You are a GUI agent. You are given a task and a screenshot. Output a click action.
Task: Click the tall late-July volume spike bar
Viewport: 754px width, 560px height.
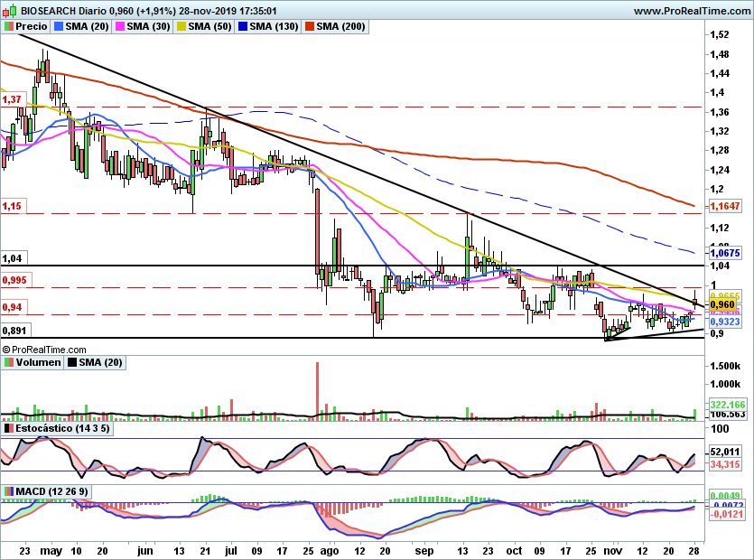tap(317, 392)
